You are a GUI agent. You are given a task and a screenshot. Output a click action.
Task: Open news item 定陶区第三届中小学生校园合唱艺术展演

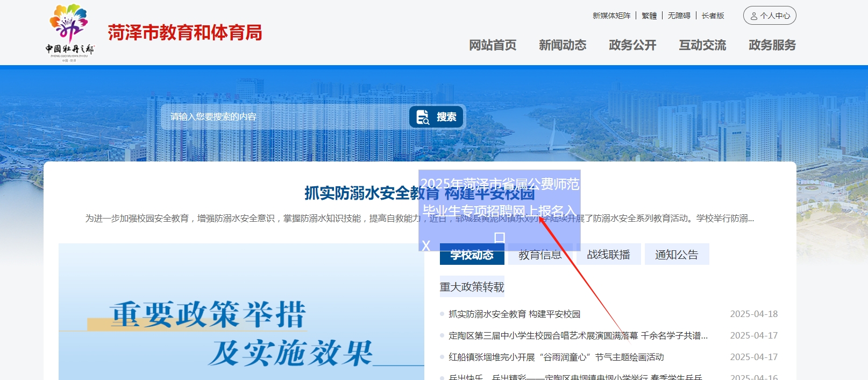pos(578,335)
